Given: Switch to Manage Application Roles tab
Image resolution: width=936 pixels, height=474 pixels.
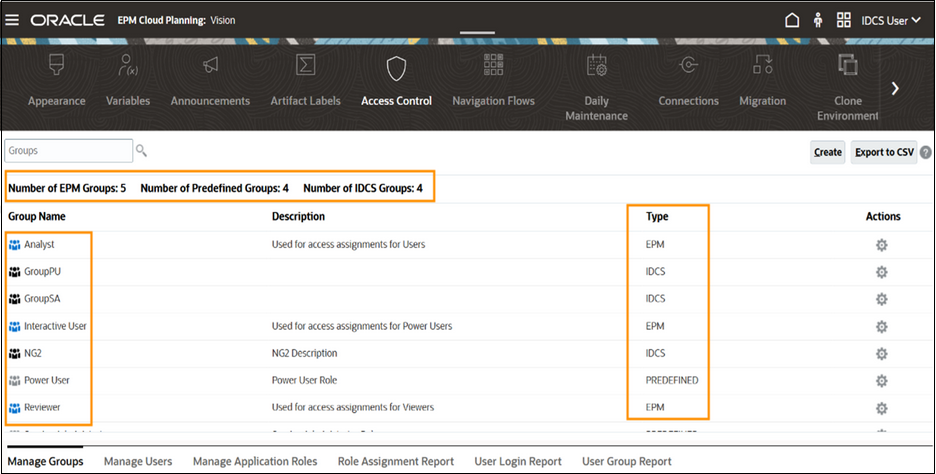Looking at the screenshot, I should 255,461.
